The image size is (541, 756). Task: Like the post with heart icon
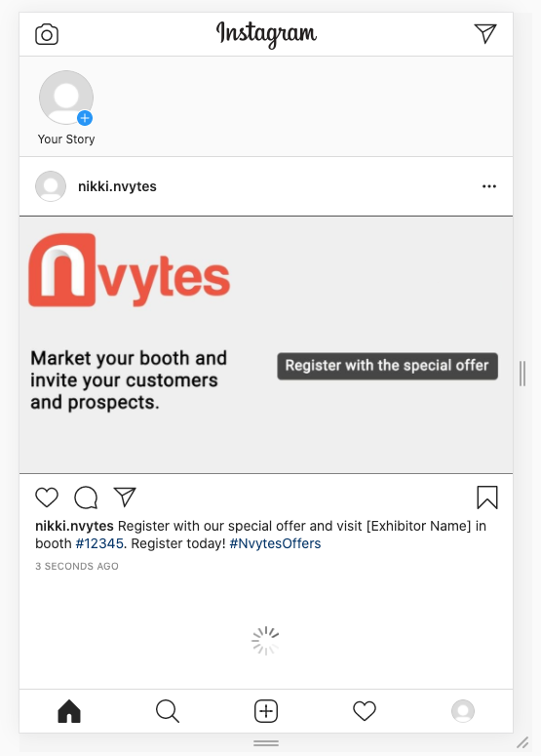[47, 497]
